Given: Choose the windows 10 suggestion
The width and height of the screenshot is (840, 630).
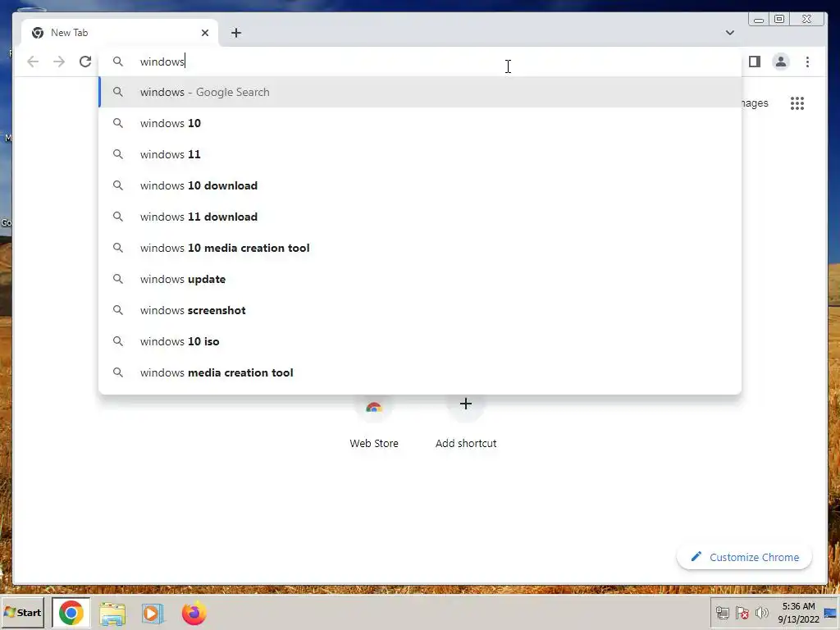Looking at the screenshot, I should (420, 123).
